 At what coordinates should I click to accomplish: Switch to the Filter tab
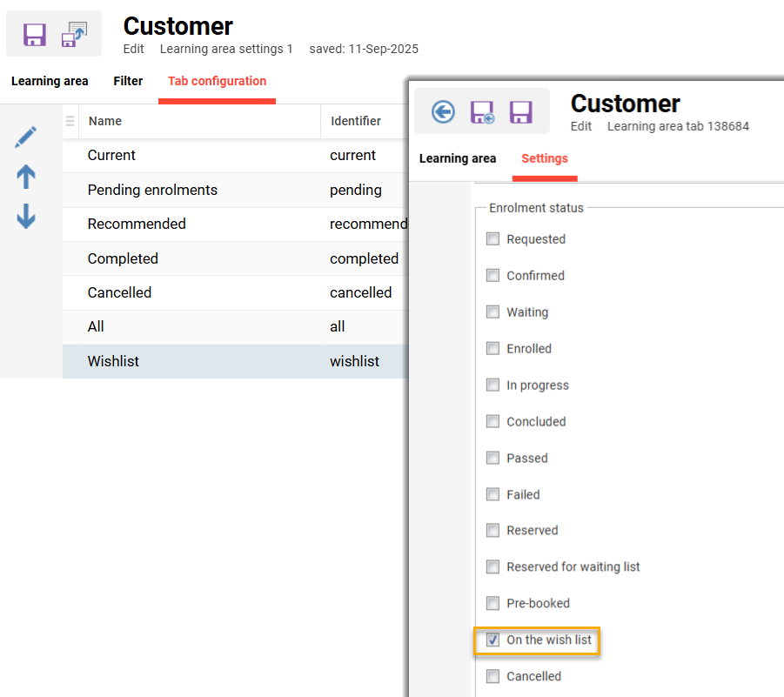click(127, 81)
